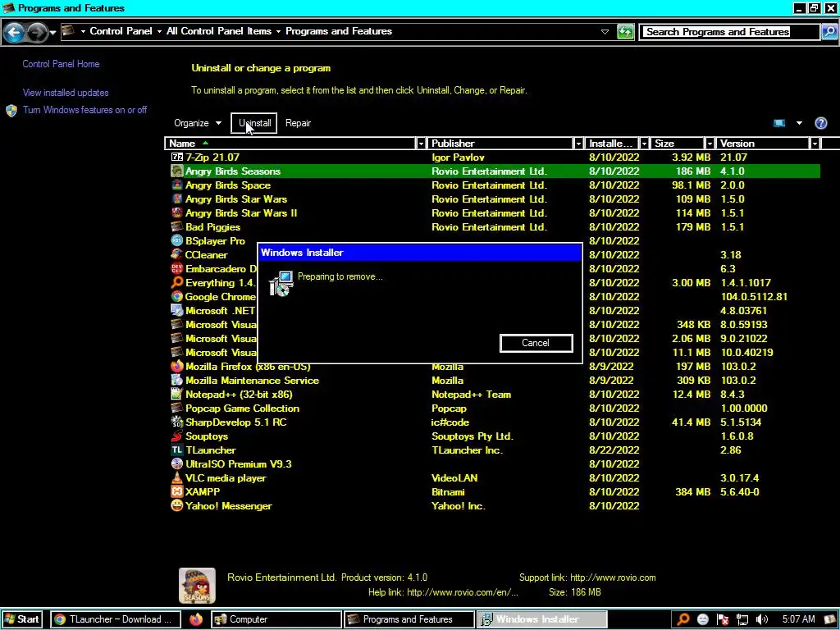This screenshot has height=630, width=840.
Task: Click the Uninstall button
Action: click(254, 123)
